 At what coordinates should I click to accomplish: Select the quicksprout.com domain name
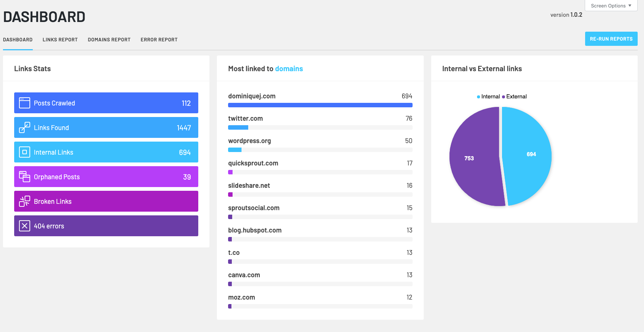coord(253,163)
